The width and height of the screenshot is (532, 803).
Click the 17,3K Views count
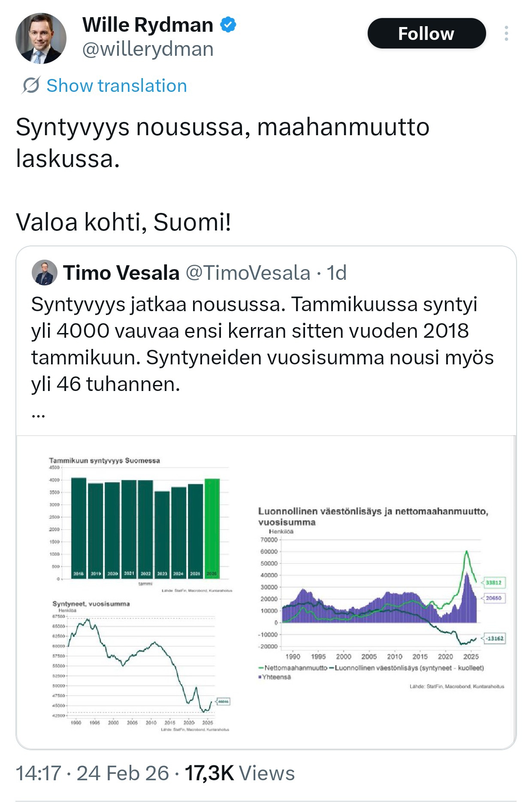point(239,773)
